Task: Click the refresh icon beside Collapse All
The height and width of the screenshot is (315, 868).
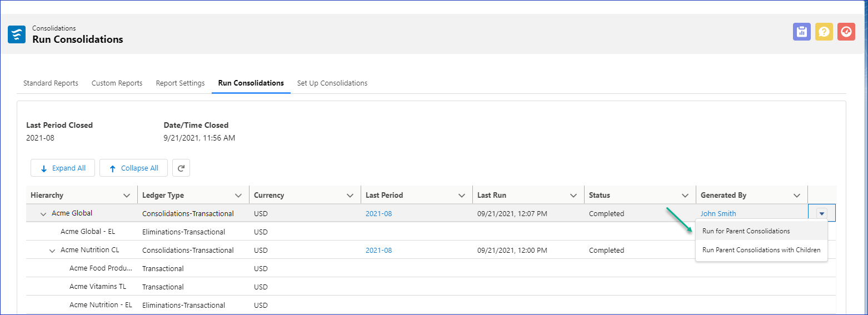Action: point(181,168)
